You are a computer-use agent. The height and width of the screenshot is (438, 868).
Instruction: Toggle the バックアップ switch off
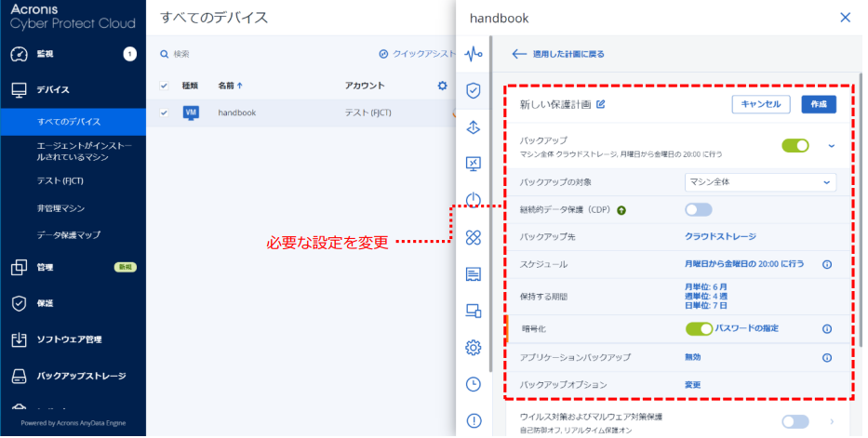[x=795, y=145]
